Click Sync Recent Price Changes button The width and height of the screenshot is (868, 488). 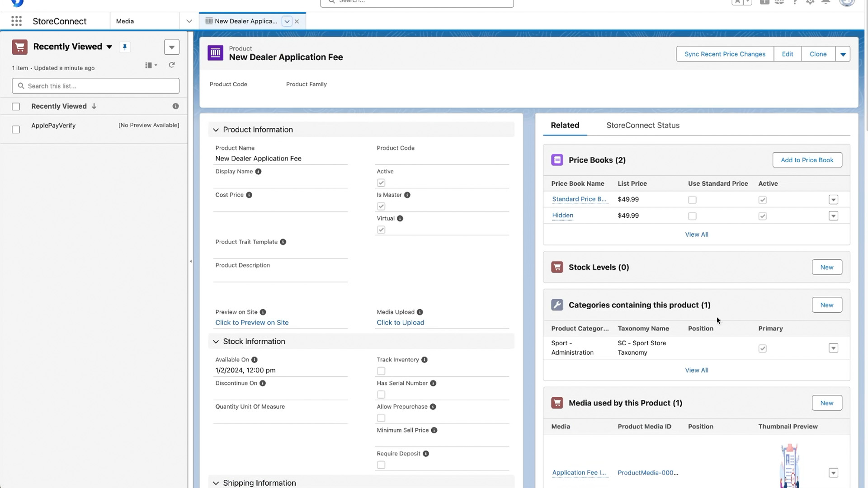point(725,54)
